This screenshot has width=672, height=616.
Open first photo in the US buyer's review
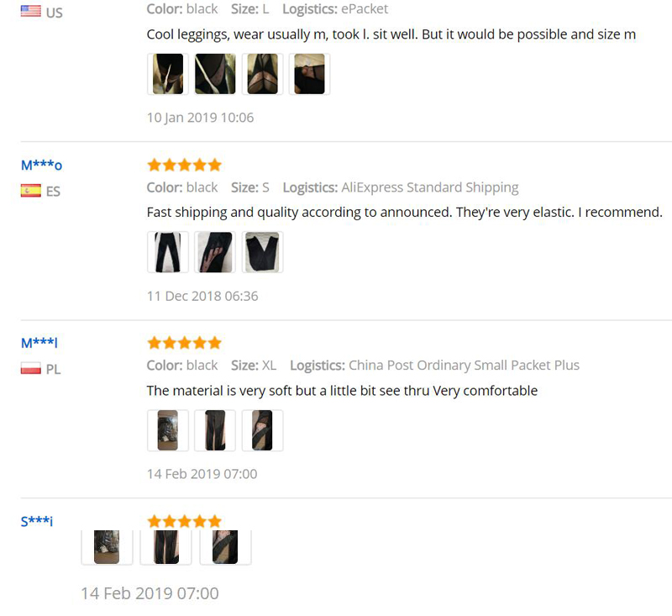[168, 74]
